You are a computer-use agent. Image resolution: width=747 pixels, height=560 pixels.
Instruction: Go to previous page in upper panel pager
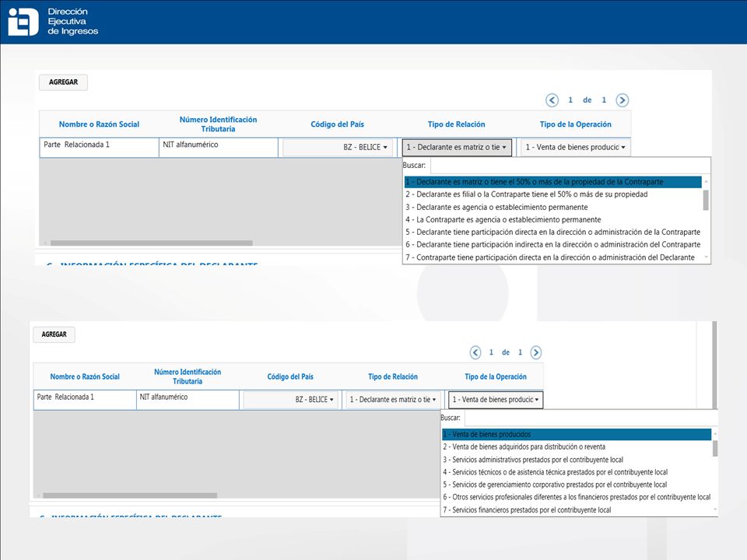coord(552,100)
